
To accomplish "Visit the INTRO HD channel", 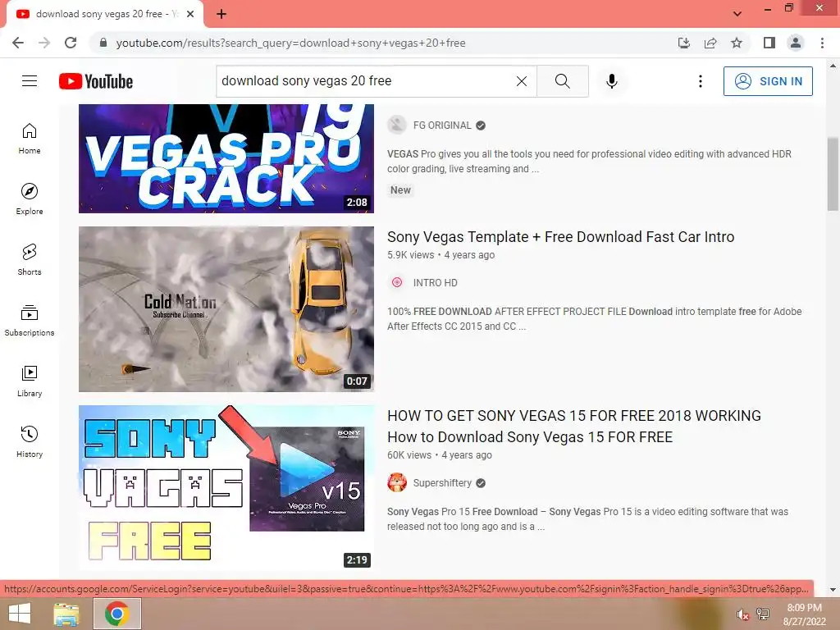I will click(435, 283).
